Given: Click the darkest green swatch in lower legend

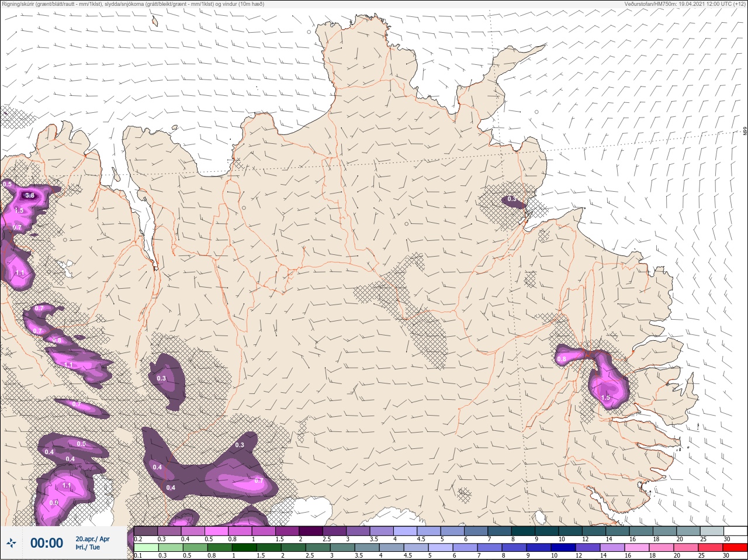Looking at the screenshot, I should coord(244,547).
